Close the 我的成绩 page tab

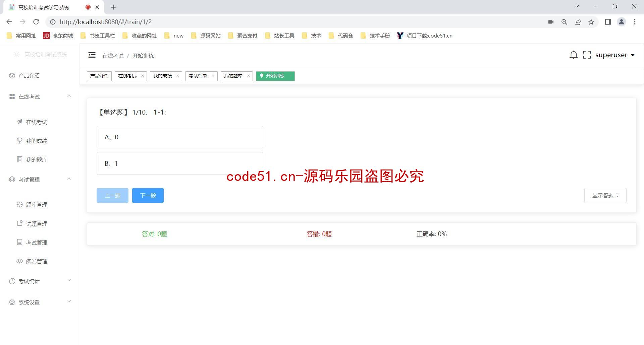pos(178,76)
